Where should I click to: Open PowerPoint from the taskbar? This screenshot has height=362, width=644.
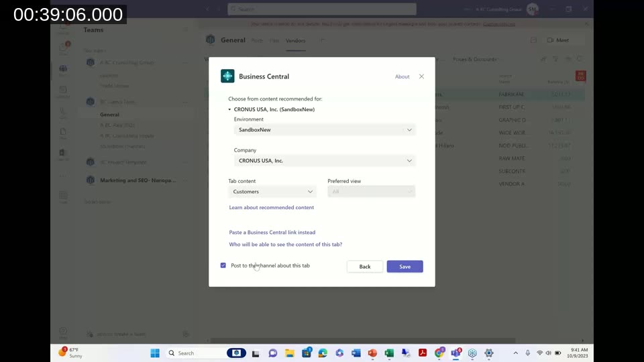coord(372,353)
